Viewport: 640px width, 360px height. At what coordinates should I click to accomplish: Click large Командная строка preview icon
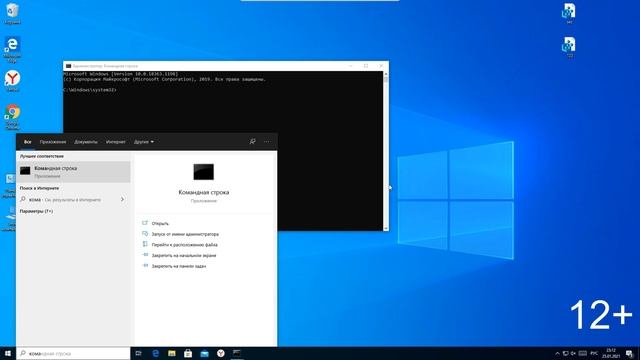(203, 172)
